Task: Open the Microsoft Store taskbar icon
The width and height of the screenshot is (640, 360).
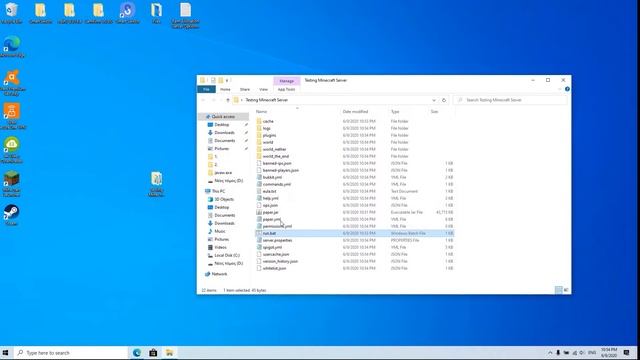Action: (153, 353)
